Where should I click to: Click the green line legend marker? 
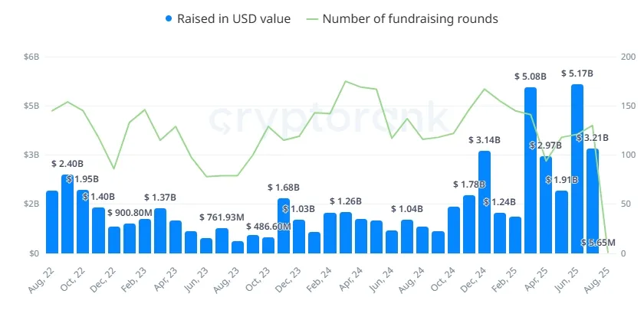[313, 18]
